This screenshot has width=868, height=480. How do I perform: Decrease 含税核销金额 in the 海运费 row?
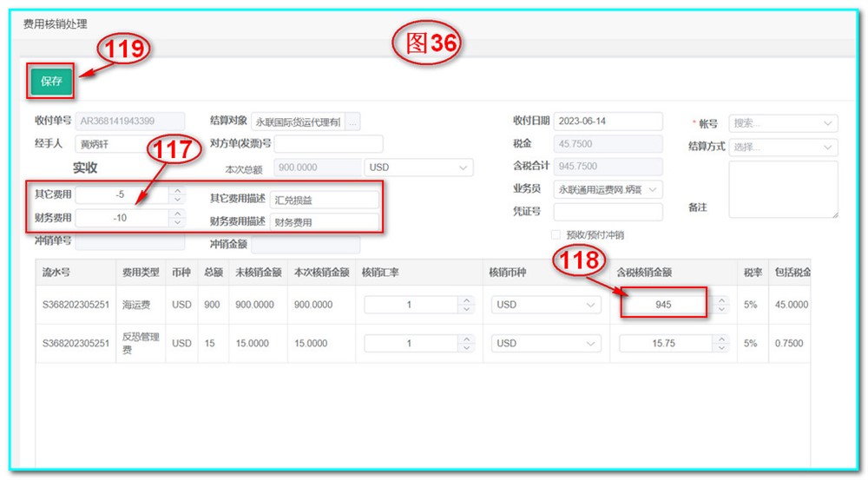[x=721, y=309]
